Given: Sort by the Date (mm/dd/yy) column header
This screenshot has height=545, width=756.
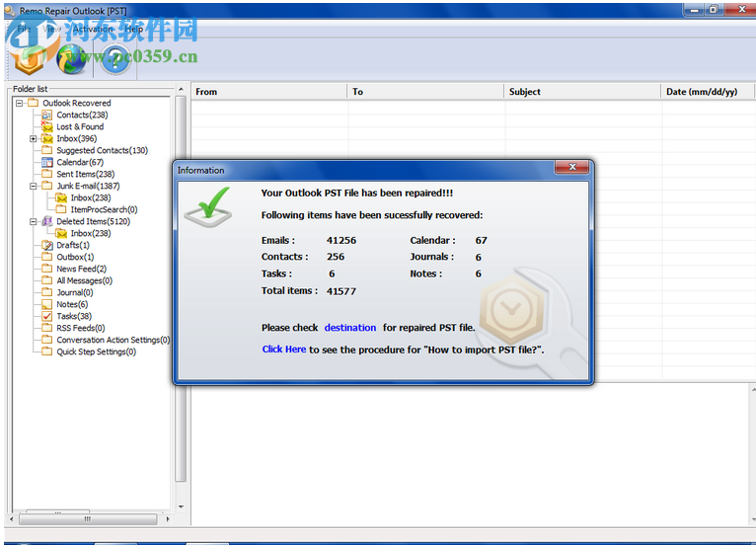Looking at the screenshot, I should tap(707, 92).
